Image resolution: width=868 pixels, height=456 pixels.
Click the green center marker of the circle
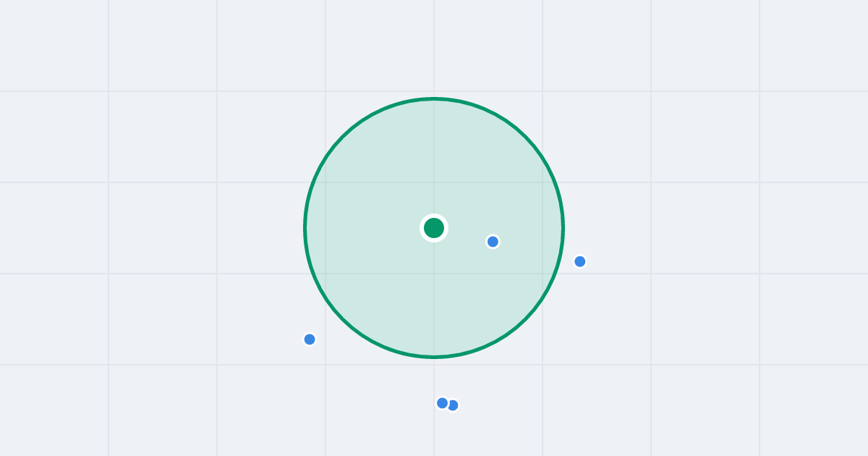434,228
